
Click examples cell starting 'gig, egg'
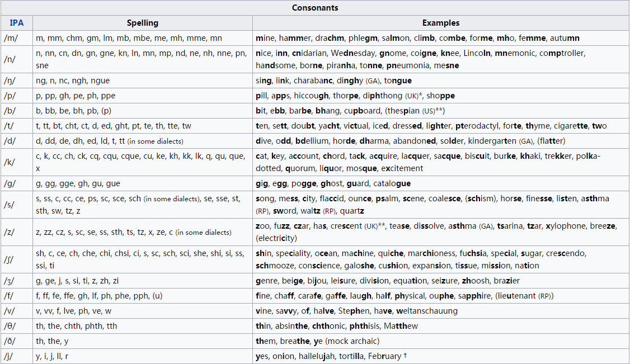(x=441, y=183)
